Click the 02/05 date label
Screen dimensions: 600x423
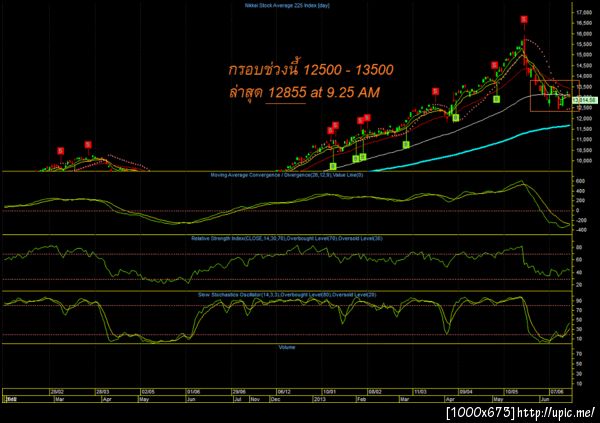[148, 392]
